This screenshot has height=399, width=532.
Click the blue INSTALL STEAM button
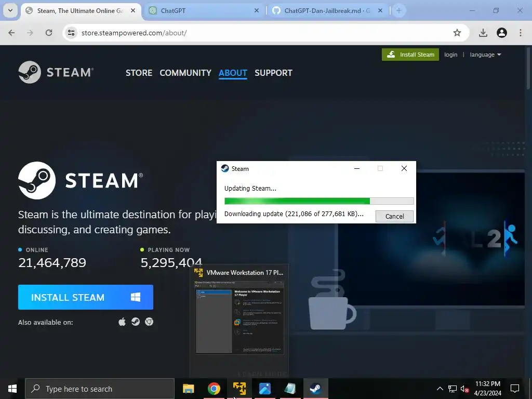(86, 297)
